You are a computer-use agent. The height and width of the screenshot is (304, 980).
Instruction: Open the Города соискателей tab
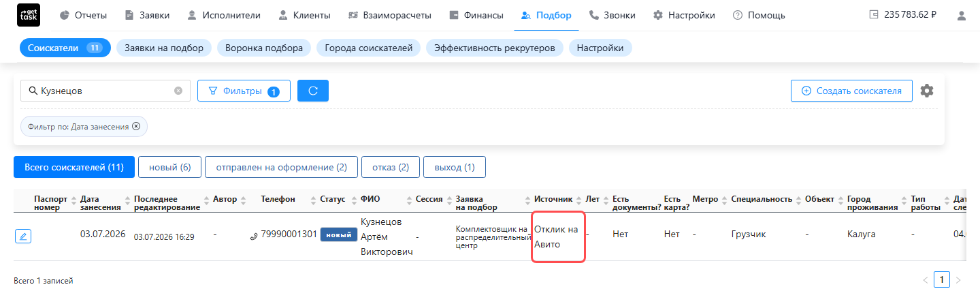coord(368,48)
